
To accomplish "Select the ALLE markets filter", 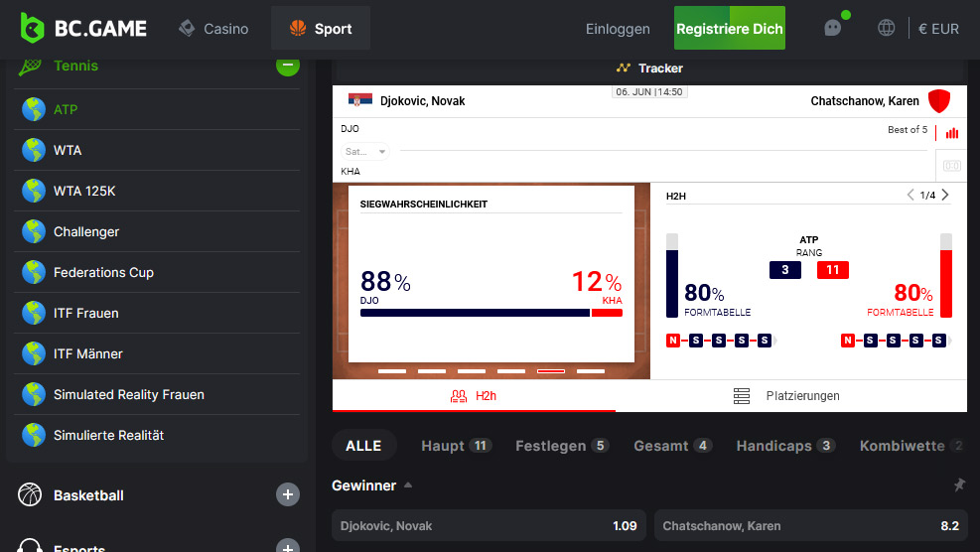I will pyautogui.click(x=363, y=446).
